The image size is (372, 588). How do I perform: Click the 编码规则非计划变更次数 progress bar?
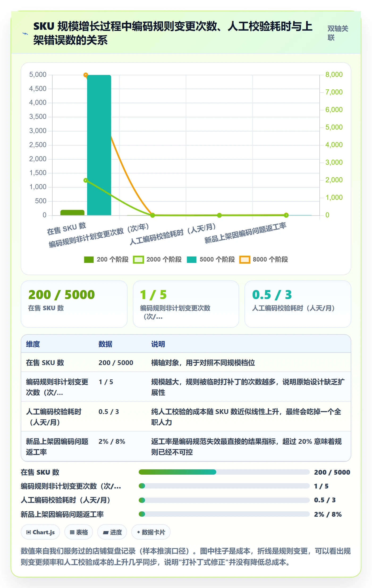click(224, 486)
